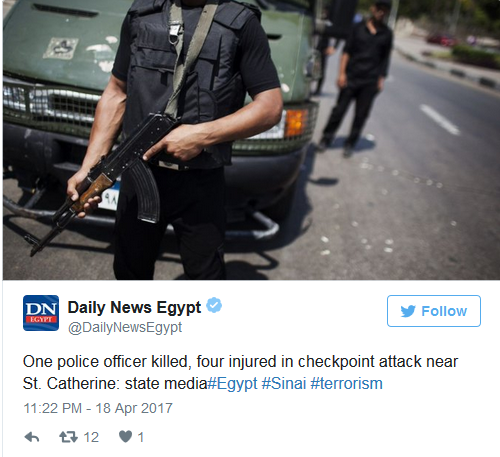This screenshot has height=457, width=500.
Task: Click the Twitter bird icon in Follow
Action: click(x=408, y=311)
